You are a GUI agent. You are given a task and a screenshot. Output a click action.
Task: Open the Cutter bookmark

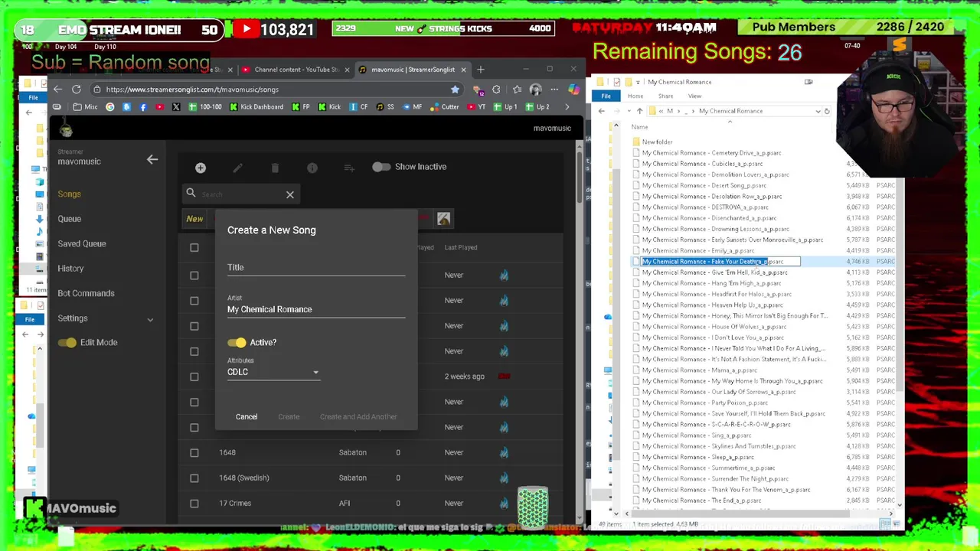[445, 107]
